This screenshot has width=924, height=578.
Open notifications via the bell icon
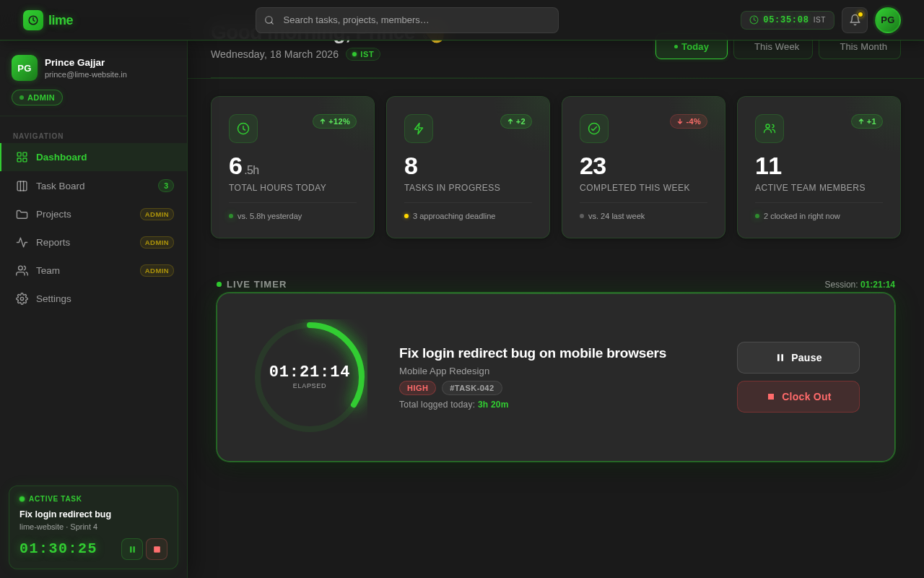pos(854,20)
